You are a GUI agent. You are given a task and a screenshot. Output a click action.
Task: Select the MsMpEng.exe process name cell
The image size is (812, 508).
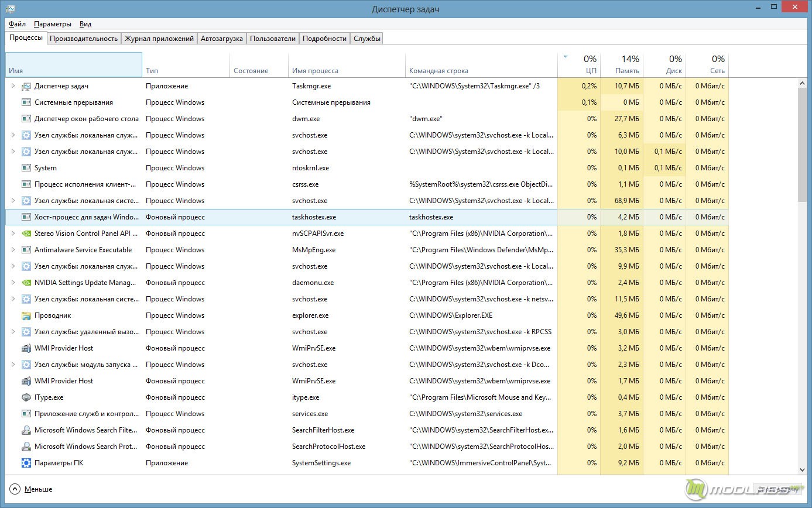(347, 250)
